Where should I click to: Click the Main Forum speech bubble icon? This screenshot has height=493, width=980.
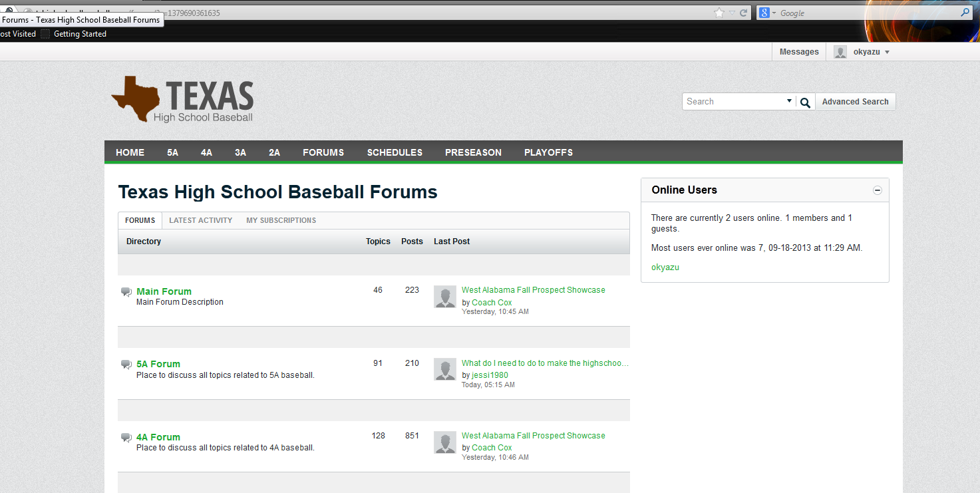click(126, 291)
